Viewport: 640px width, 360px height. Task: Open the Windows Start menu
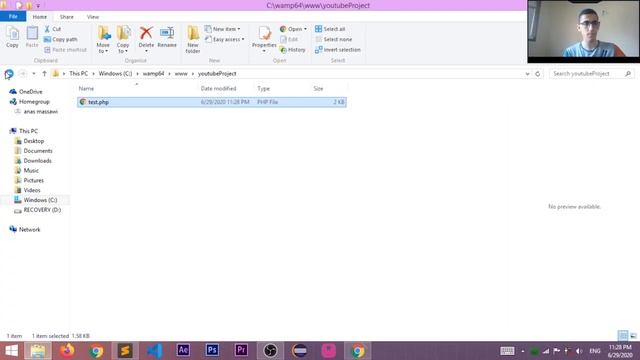11,351
